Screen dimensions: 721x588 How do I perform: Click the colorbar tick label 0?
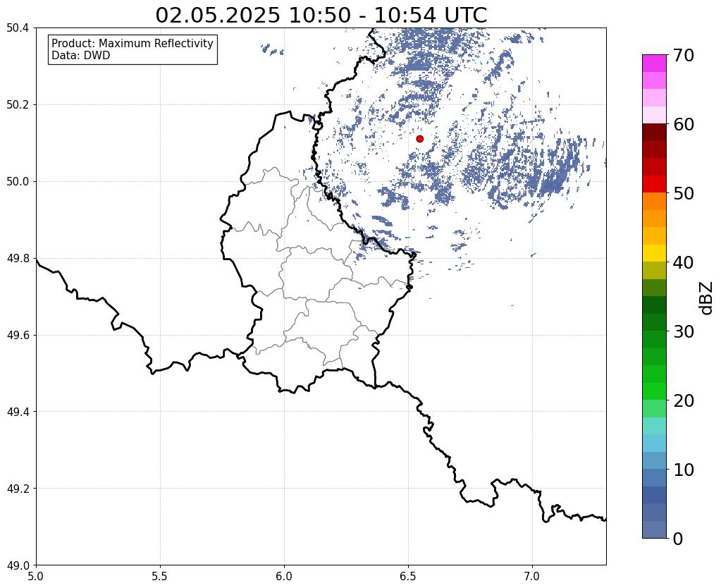[x=678, y=539]
